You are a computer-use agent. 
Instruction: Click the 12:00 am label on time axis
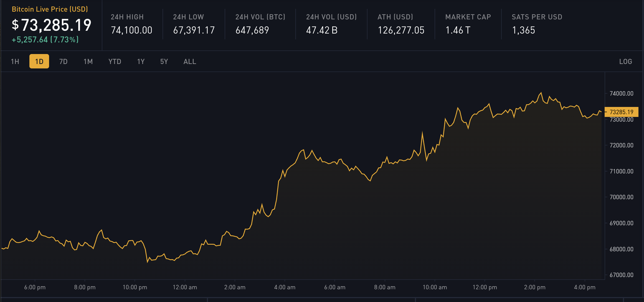(185, 287)
